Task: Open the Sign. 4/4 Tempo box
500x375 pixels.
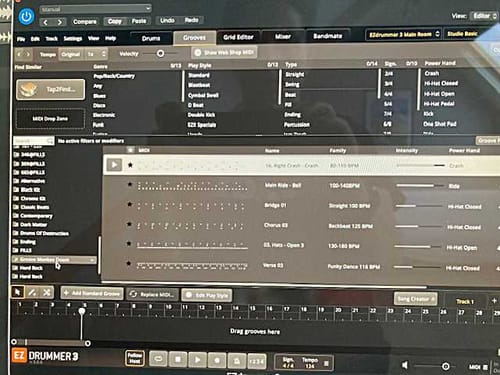Action: pyautogui.click(x=303, y=363)
